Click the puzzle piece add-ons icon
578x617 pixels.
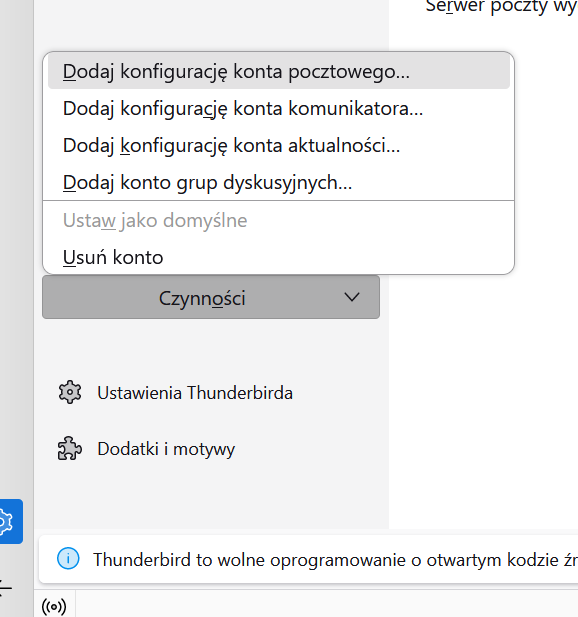[70, 448]
